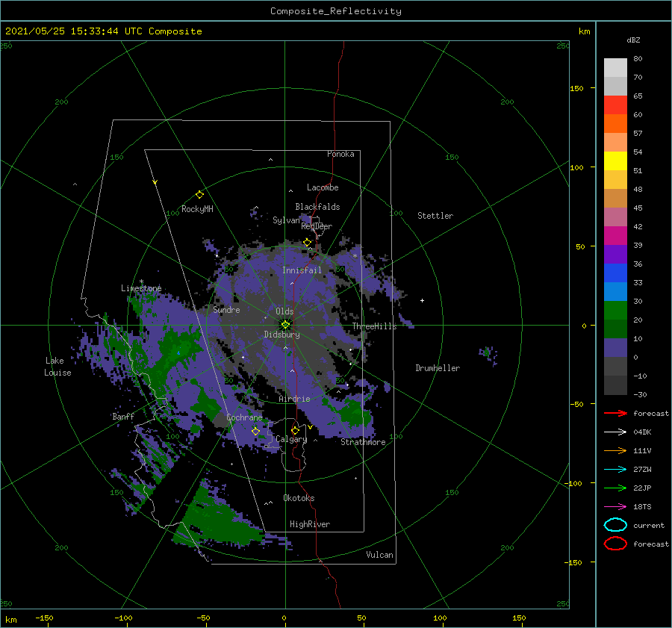Screen dimensions: 672x628
Task: Click the Didsbury town label
Action: tap(281, 335)
